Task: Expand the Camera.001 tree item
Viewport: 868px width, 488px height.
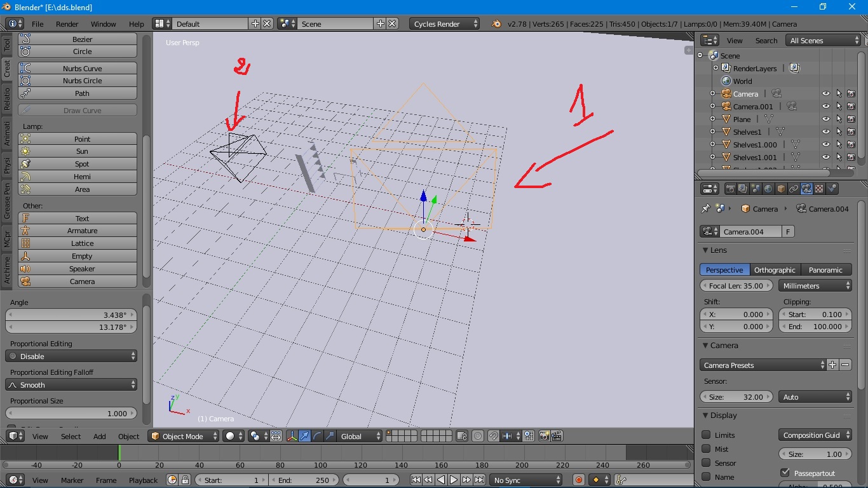Action: (x=712, y=106)
